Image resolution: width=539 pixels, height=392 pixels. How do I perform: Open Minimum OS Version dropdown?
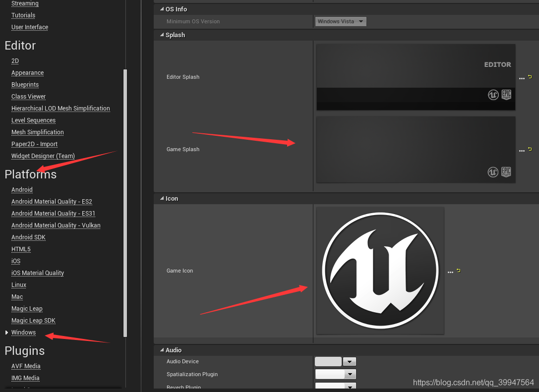[x=341, y=21]
